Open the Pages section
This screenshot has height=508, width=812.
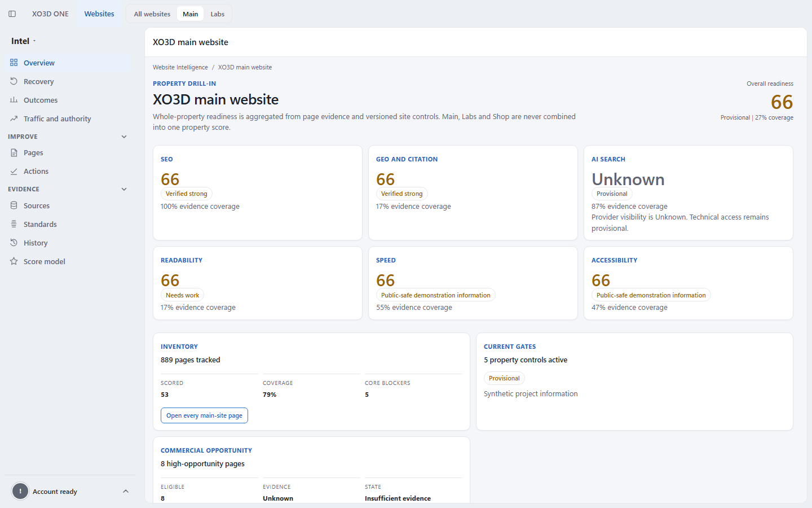tap(68, 152)
